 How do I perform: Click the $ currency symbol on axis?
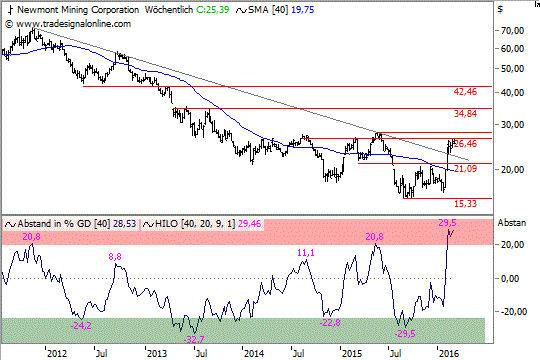(x=500, y=10)
